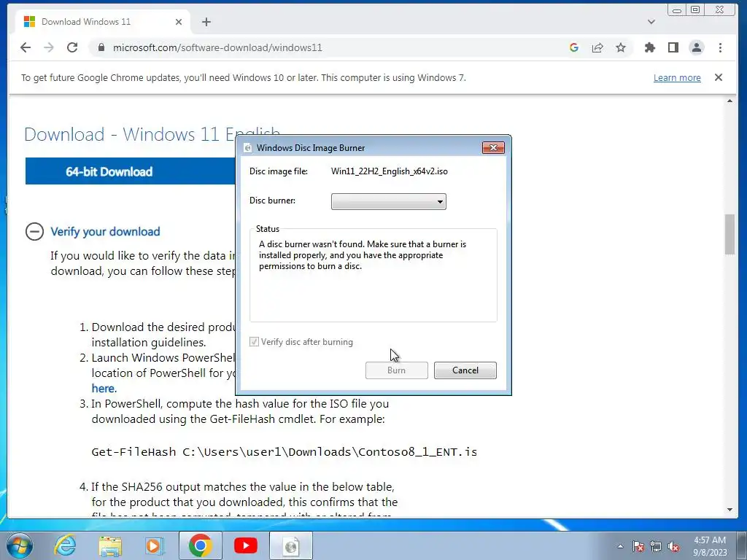This screenshot has height=560, width=747.
Task: Close the Download Windows 11 tab
Action: (x=179, y=22)
